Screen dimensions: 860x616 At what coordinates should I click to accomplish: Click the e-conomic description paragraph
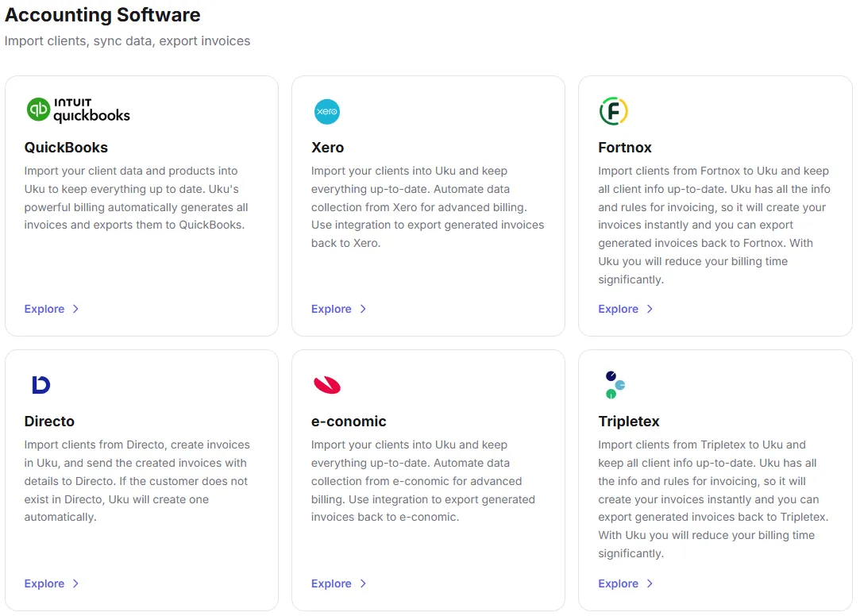click(423, 481)
